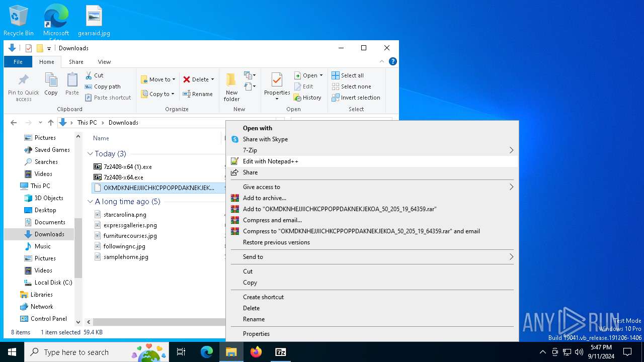Select Compress and email...
The width and height of the screenshot is (644, 362).
point(372,220)
